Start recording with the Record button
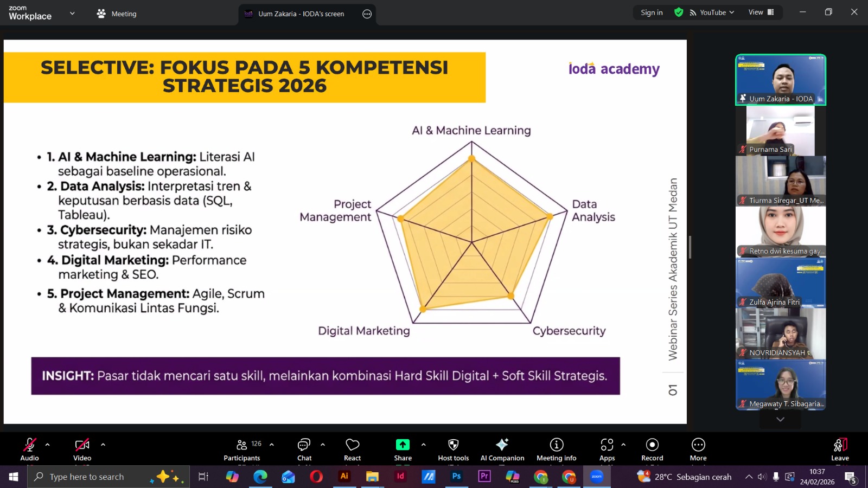Image resolution: width=868 pixels, height=488 pixels. (x=652, y=449)
